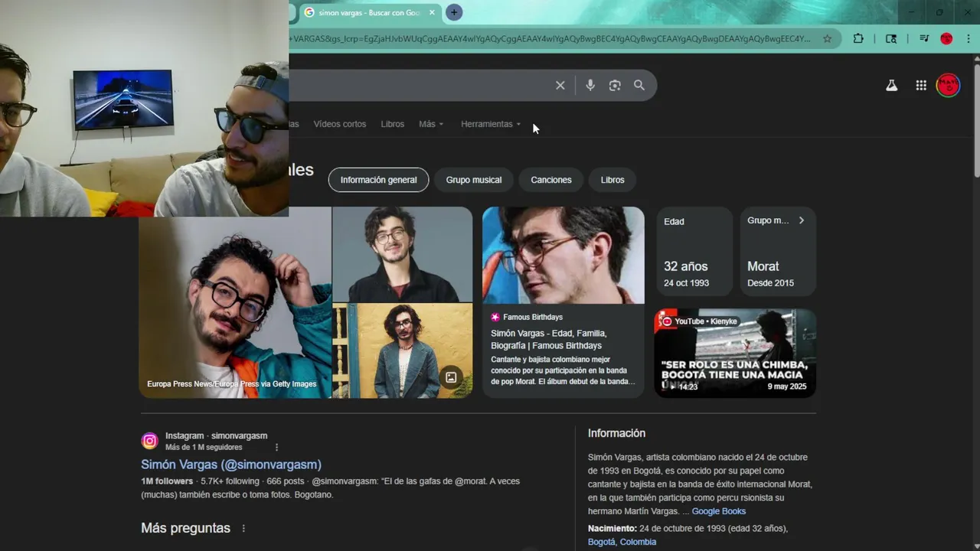Expand the Herramientas dropdown
The width and height of the screenshot is (980, 551).
[x=491, y=124]
